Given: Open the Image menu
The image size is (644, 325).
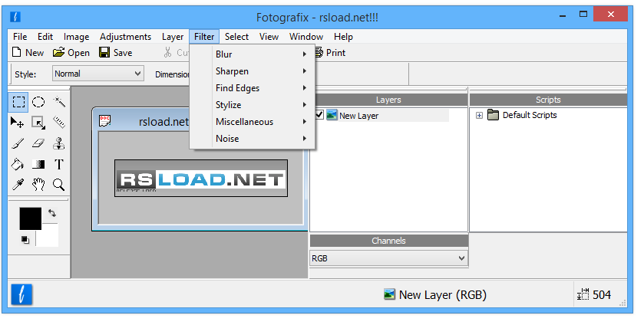Looking at the screenshot, I should 77,37.
